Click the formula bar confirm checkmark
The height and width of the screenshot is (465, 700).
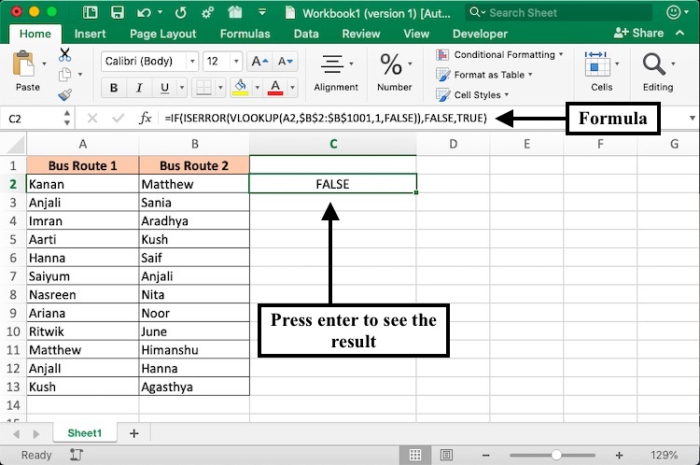coord(118,118)
